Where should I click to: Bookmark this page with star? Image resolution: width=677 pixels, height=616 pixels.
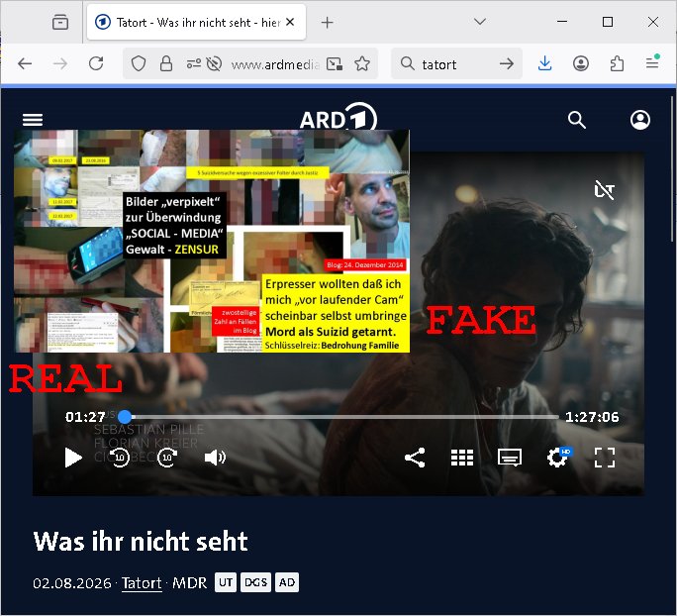(362, 64)
